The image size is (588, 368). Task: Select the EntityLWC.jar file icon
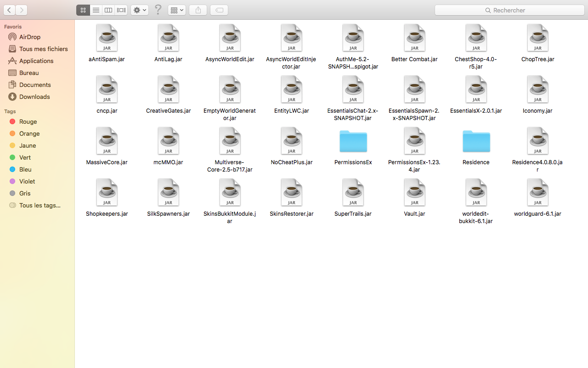292,89
